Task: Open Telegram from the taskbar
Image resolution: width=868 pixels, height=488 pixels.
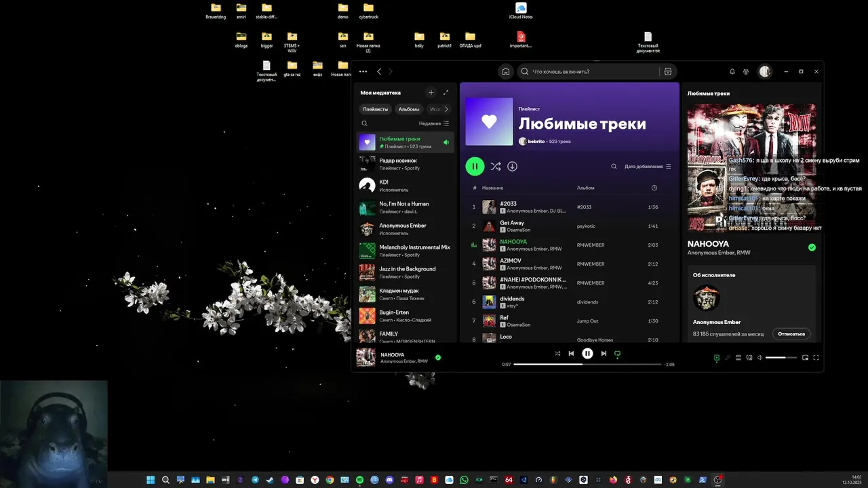Action: coord(255,480)
